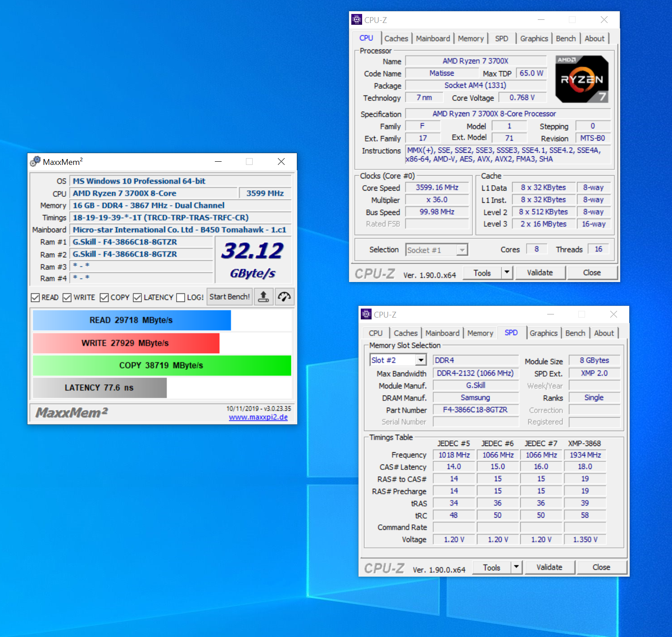
Task: Click the Threads 16 value field
Action: [x=598, y=249]
